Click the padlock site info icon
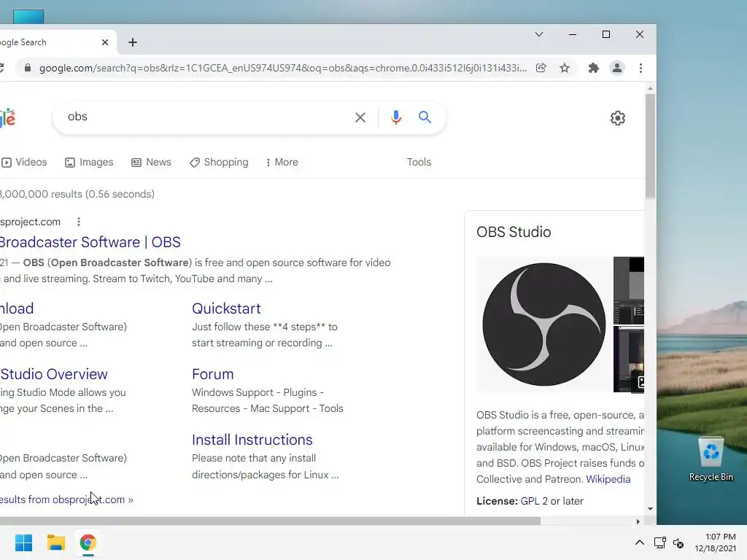The height and width of the screenshot is (560, 747). coord(28,68)
